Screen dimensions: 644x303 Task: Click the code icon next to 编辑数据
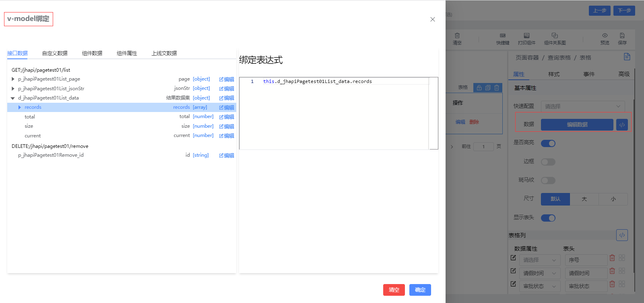[x=622, y=125]
